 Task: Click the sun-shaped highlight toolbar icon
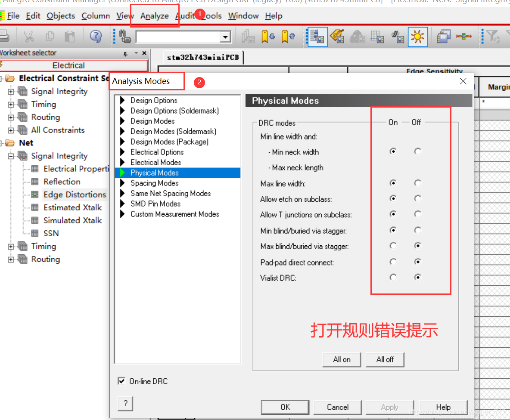(x=417, y=37)
